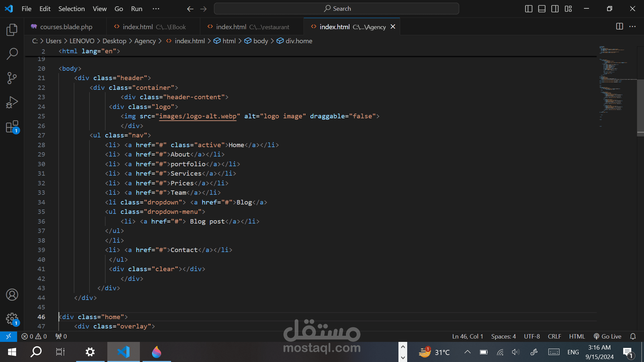
Task: Toggle the Primary Side Bar layout button
Action: click(529, 9)
